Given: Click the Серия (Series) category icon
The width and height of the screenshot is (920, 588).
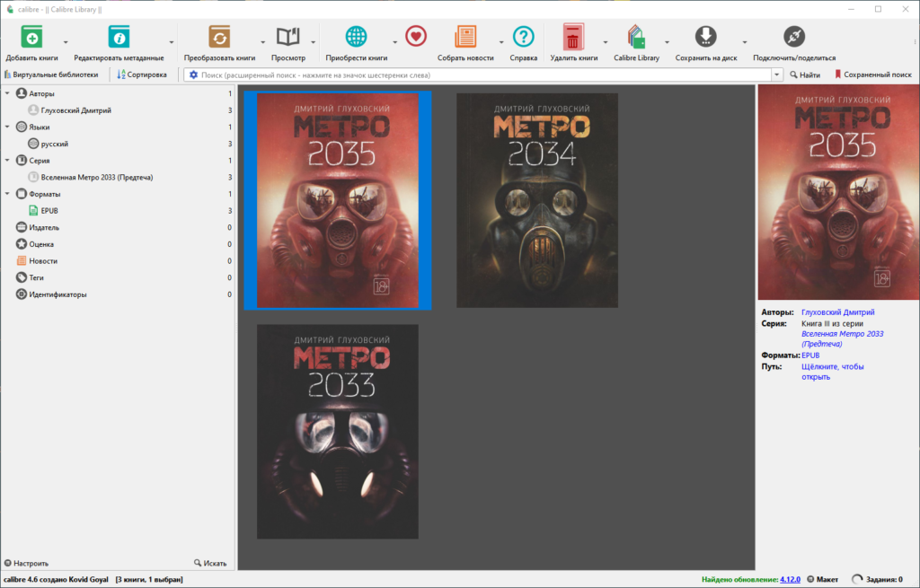Looking at the screenshot, I should [22, 160].
